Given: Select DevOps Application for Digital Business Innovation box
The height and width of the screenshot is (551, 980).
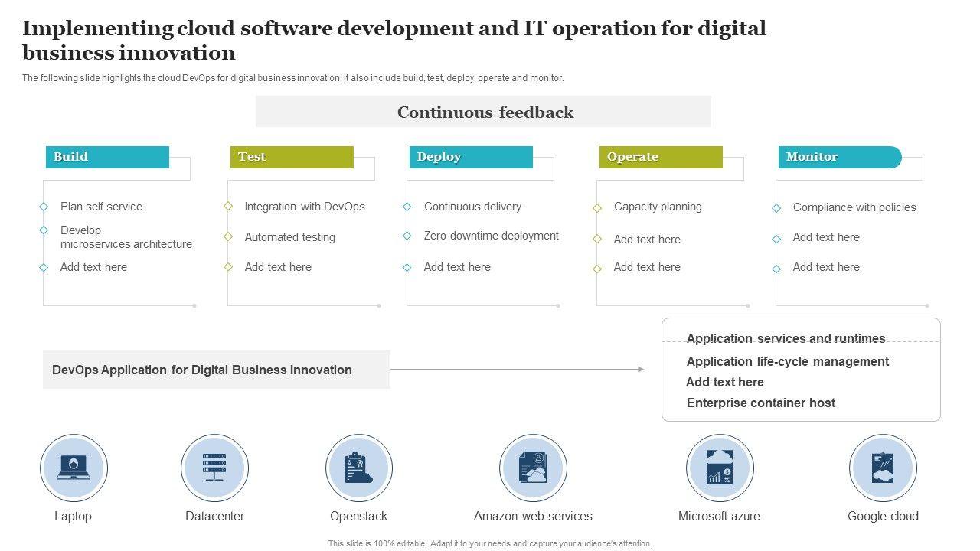Looking at the screenshot, I should coord(217,370).
